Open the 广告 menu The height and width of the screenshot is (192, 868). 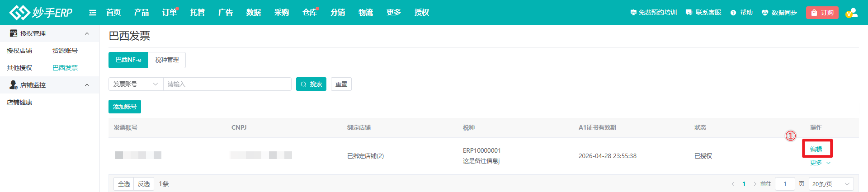226,13
